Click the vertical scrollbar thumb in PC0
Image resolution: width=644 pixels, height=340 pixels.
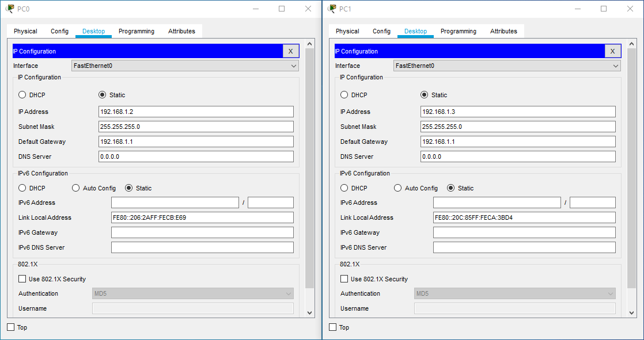[310, 168]
